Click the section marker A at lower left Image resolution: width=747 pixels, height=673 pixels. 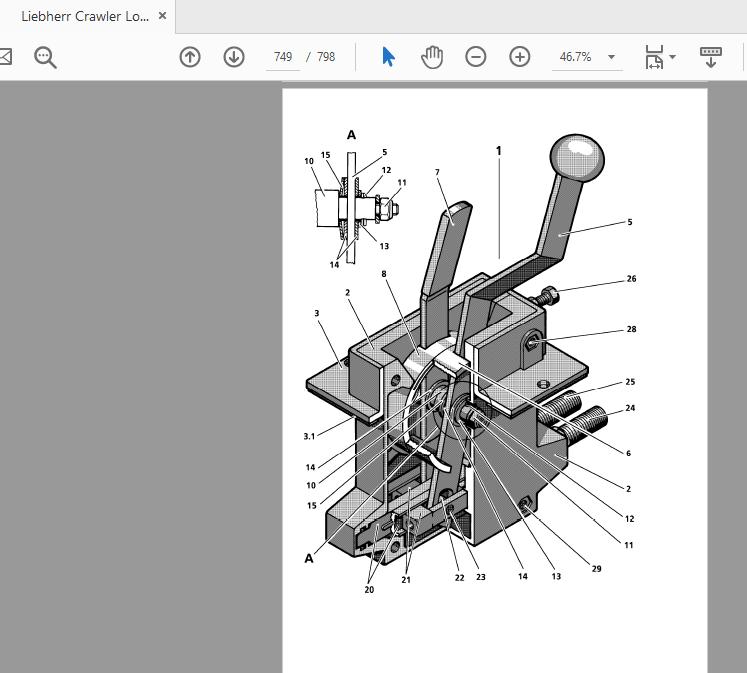[x=309, y=558]
